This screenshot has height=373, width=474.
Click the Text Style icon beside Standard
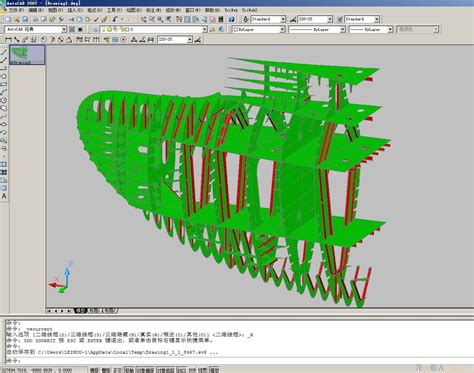coord(246,19)
